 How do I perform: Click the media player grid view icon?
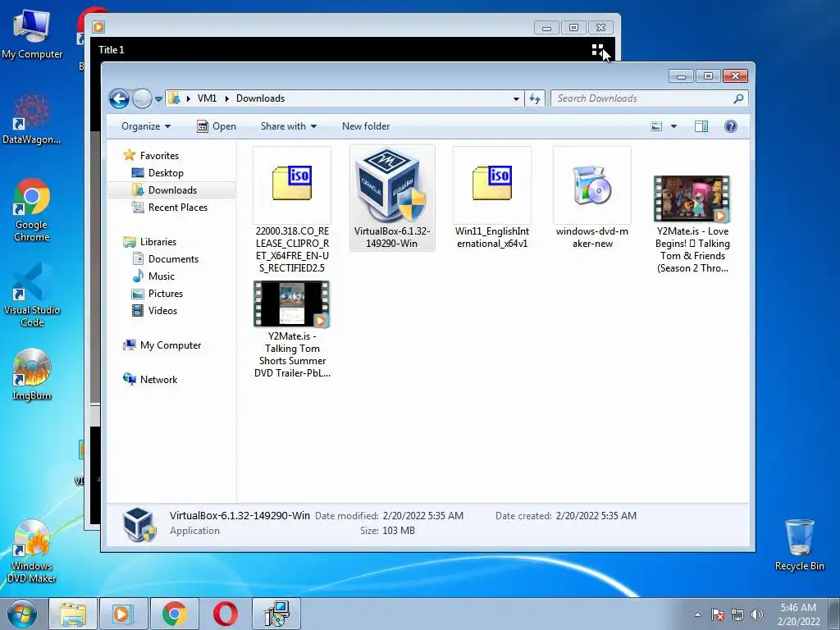[597, 50]
